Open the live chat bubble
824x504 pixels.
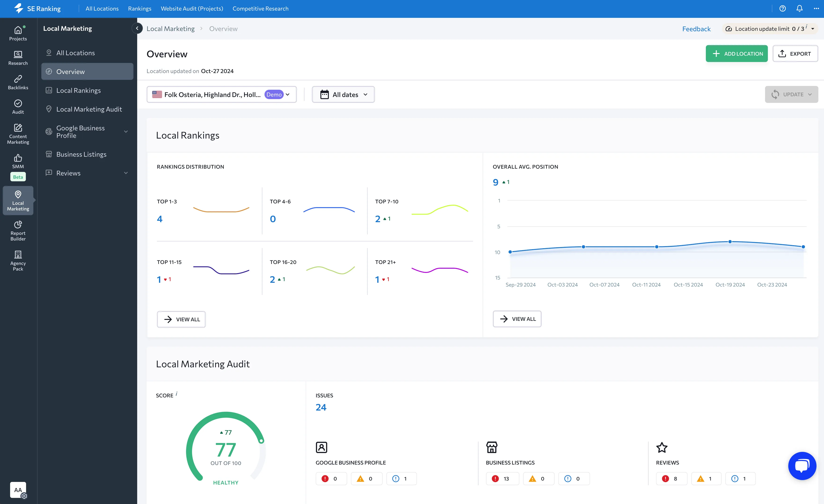(802, 465)
